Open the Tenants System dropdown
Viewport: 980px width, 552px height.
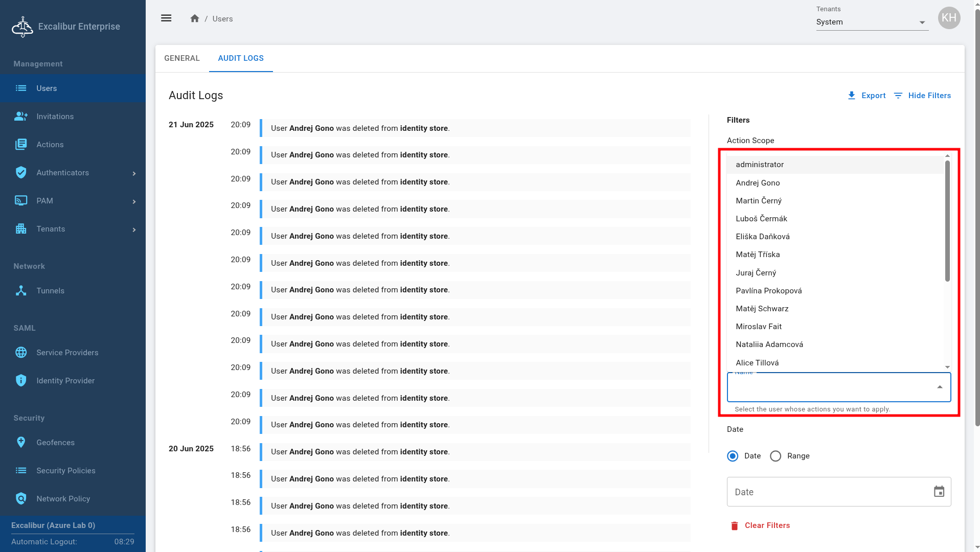tap(872, 22)
